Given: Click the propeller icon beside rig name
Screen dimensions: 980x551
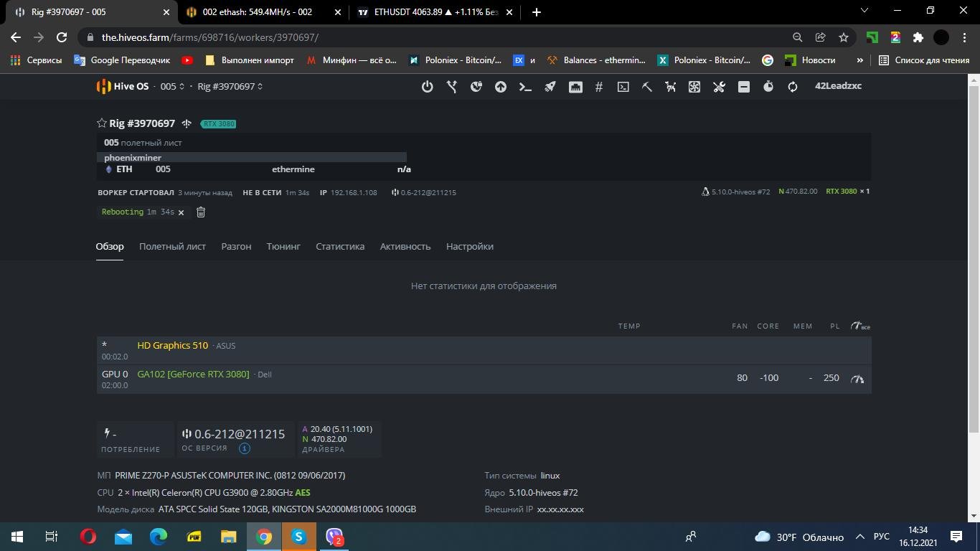Looking at the screenshot, I should tap(187, 123).
